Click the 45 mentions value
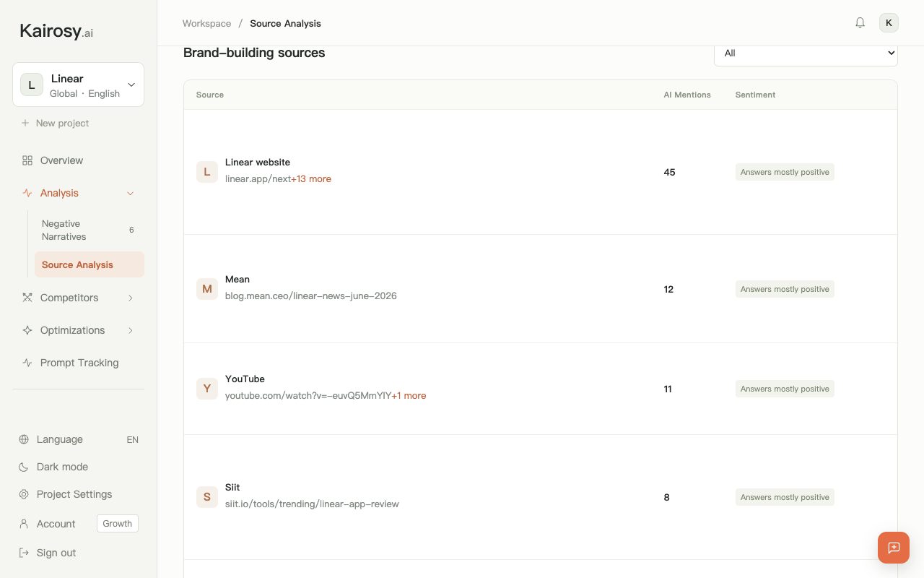The width and height of the screenshot is (924, 578). click(x=669, y=172)
